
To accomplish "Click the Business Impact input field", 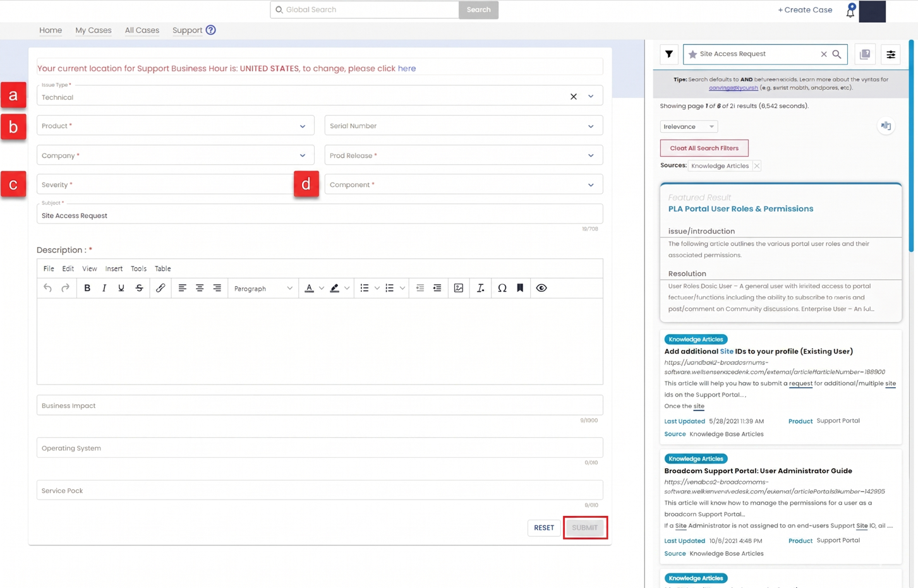I will click(320, 405).
